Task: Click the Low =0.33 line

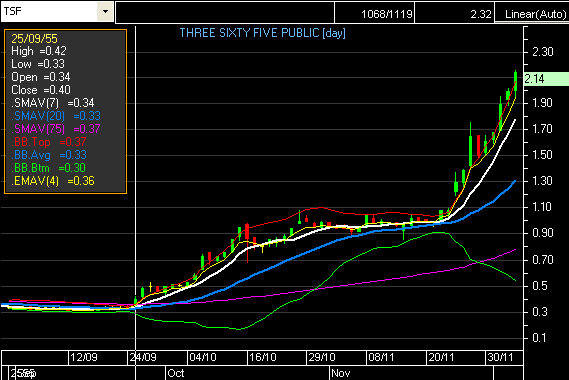Action: [x=38, y=64]
